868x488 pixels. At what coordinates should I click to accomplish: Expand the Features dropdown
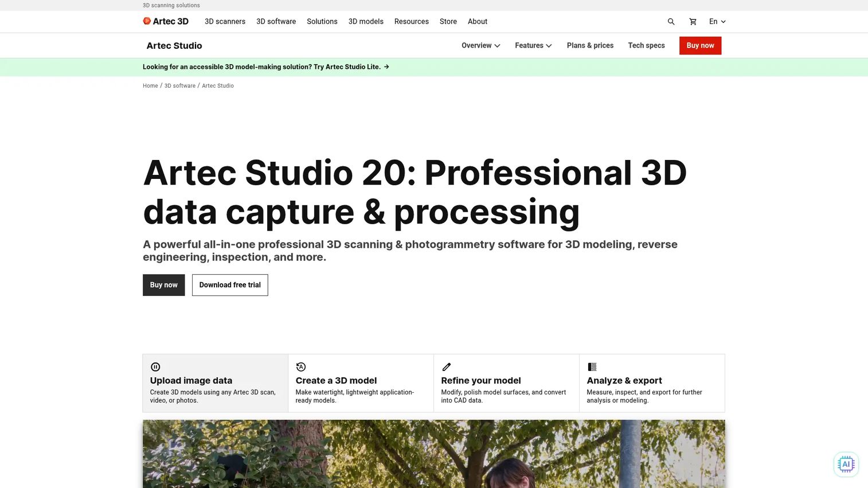[533, 45]
